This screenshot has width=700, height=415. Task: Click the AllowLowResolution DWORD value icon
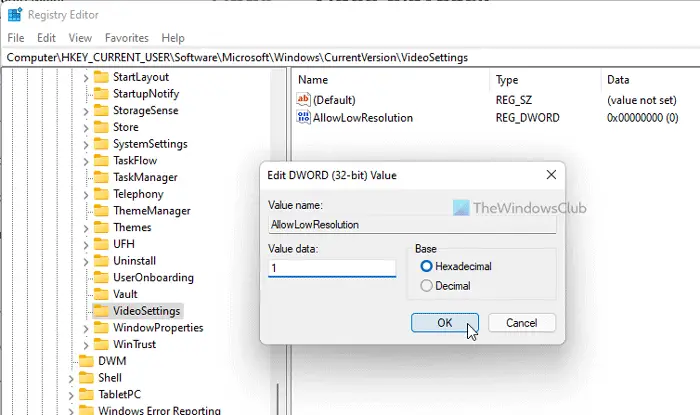[304, 117]
